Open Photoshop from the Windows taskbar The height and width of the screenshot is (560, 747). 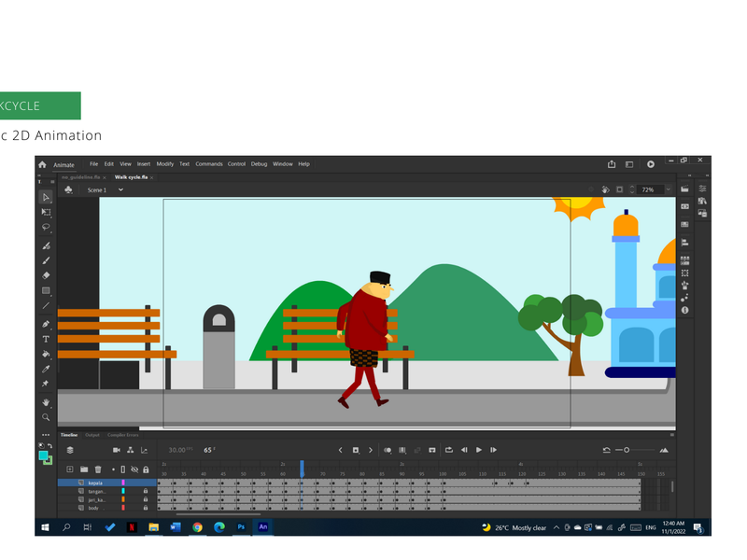[241, 527]
